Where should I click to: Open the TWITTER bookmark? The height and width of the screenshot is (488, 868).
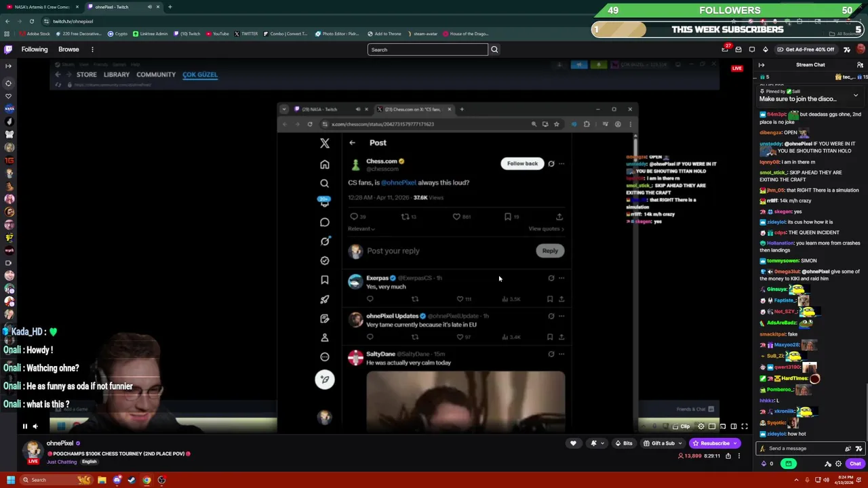pos(246,34)
